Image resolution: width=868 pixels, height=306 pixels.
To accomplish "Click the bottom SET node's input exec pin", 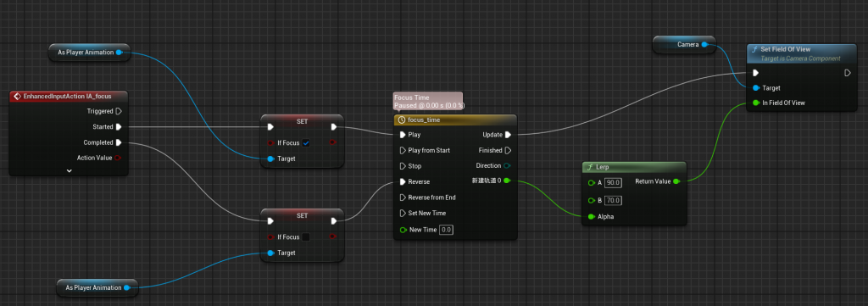I will 270,221.
